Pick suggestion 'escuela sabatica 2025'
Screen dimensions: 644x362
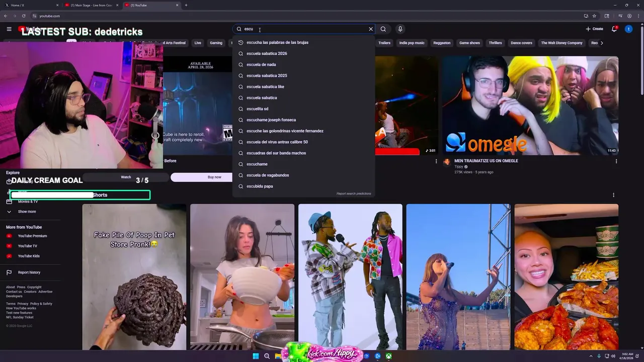(x=304, y=75)
